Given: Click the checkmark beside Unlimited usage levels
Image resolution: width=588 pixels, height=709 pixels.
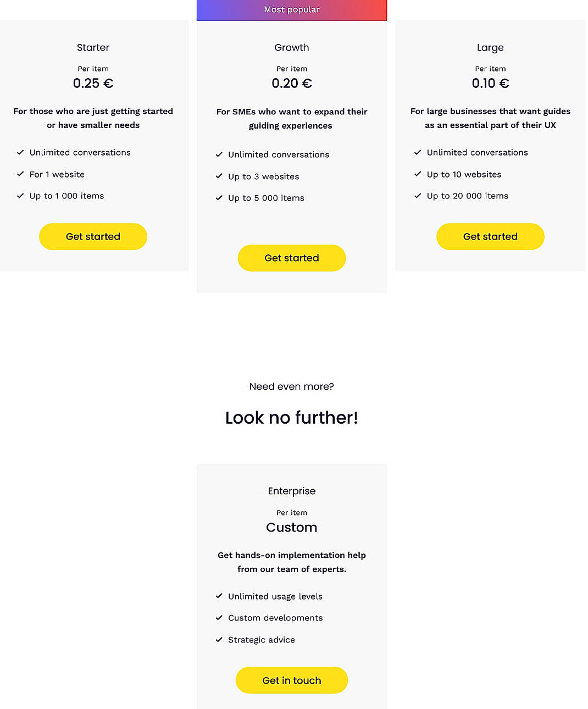Looking at the screenshot, I should 219,596.
